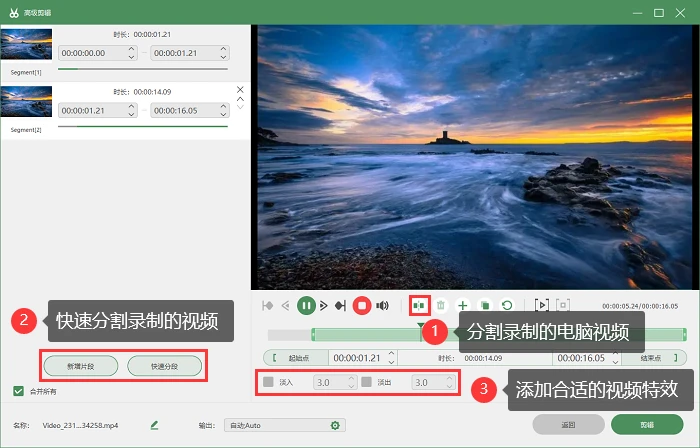Add a segment with the plus icon
The image size is (700, 448).
tap(463, 306)
